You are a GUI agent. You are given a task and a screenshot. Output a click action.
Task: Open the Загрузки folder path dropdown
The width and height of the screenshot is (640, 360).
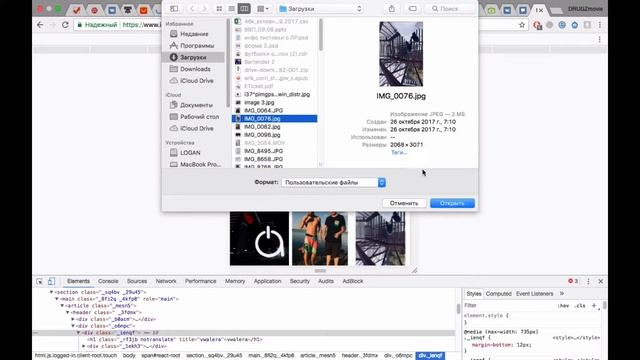coord(320,9)
